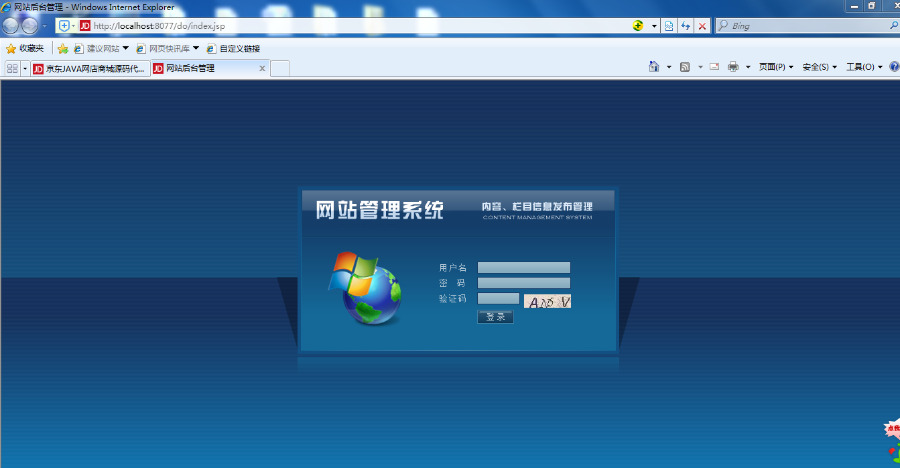The height and width of the screenshot is (468, 900).
Task: Click the green-yellow add-on icon in the address bar
Action: 638,26
